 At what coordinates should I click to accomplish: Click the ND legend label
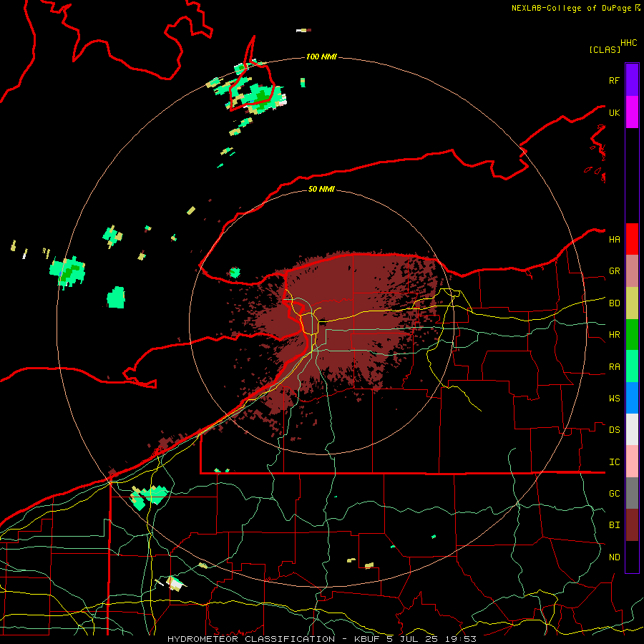pos(614,557)
